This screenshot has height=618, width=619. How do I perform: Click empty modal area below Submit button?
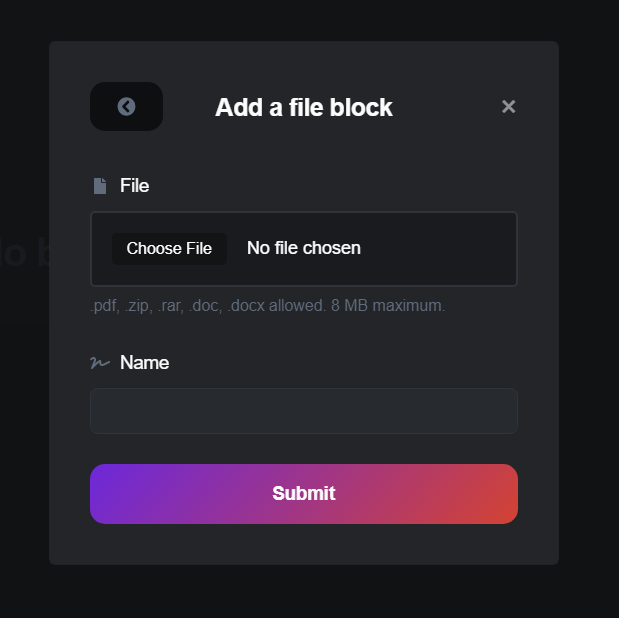pyautogui.click(x=304, y=544)
